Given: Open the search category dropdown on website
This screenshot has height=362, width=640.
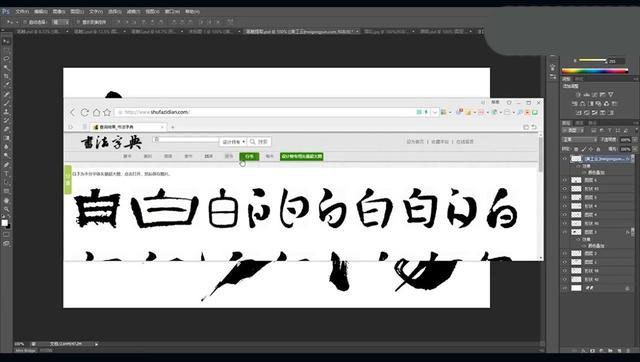Looking at the screenshot, I should click(x=233, y=142).
